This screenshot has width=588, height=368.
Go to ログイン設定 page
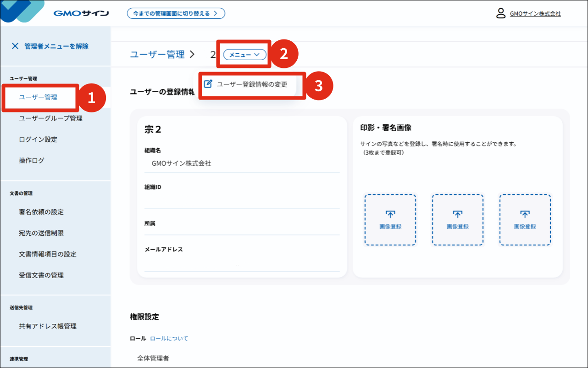coord(38,139)
